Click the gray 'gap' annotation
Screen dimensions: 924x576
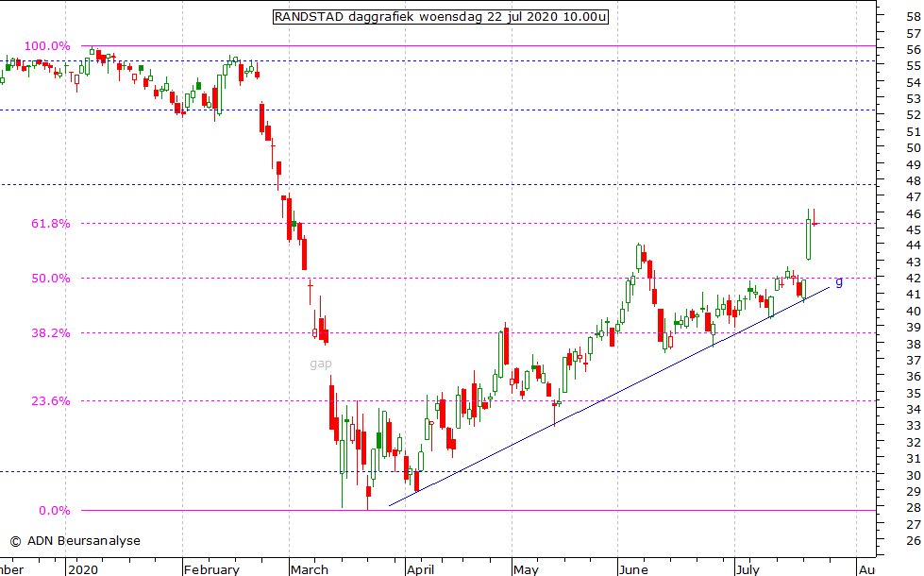point(321,364)
